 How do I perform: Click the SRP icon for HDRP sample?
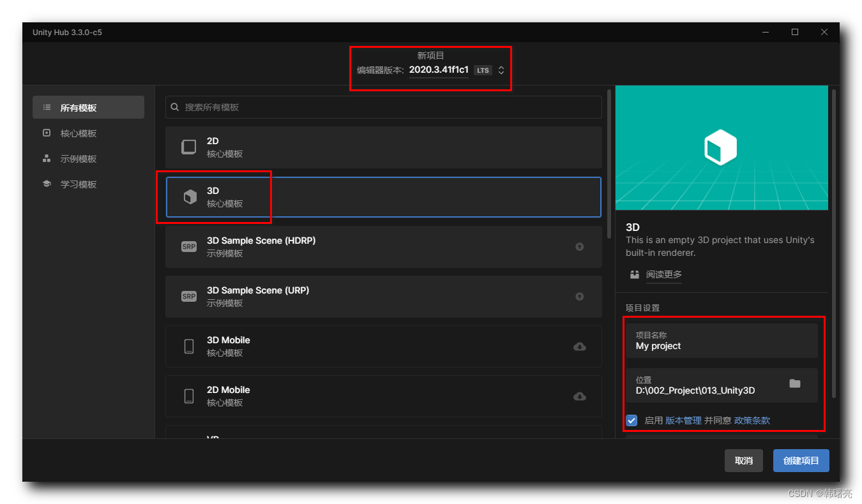pos(189,247)
